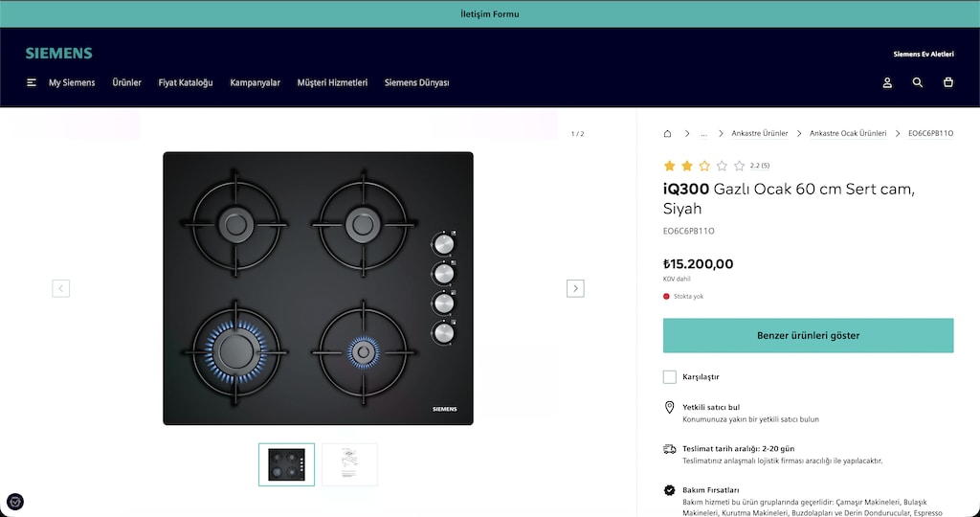Click the model number under the title
Viewport: 980px width, 517px height.
[x=689, y=232]
